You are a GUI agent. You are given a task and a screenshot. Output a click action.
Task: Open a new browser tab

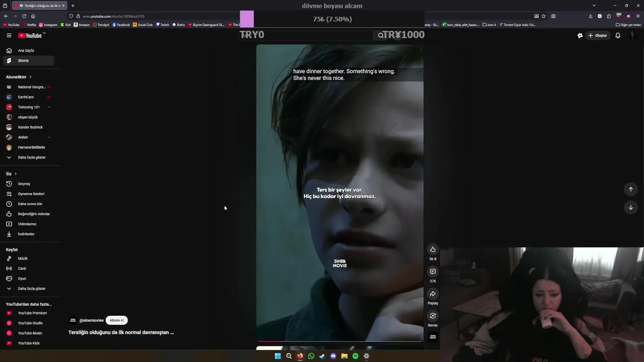72,6
